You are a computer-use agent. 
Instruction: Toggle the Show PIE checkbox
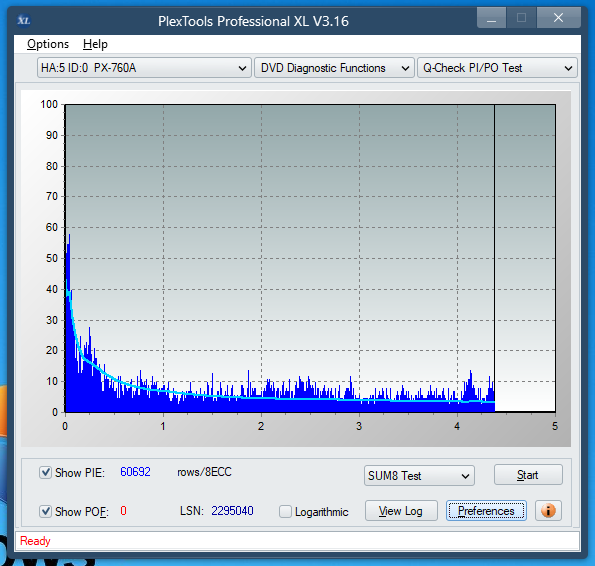coord(45,473)
